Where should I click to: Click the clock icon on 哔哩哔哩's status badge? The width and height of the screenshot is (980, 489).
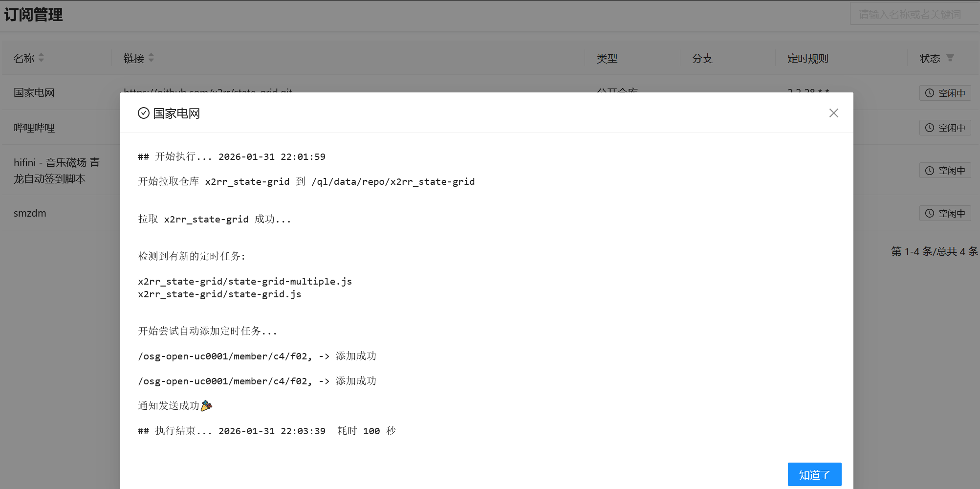coord(929,128)
